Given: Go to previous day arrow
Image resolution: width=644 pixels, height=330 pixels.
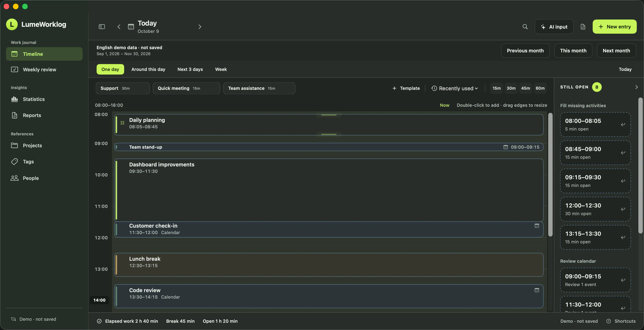Looking at the screenshot, I should tap(119, 27).
